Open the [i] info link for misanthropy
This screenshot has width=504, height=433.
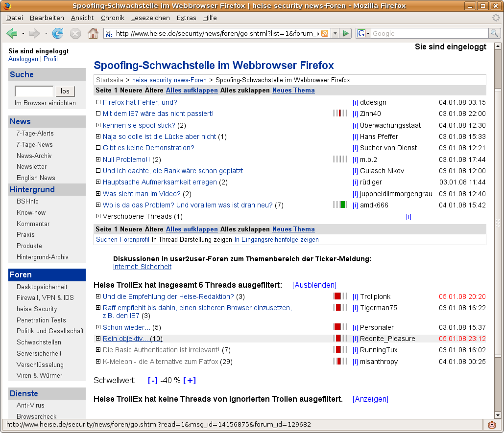[355, 362]
